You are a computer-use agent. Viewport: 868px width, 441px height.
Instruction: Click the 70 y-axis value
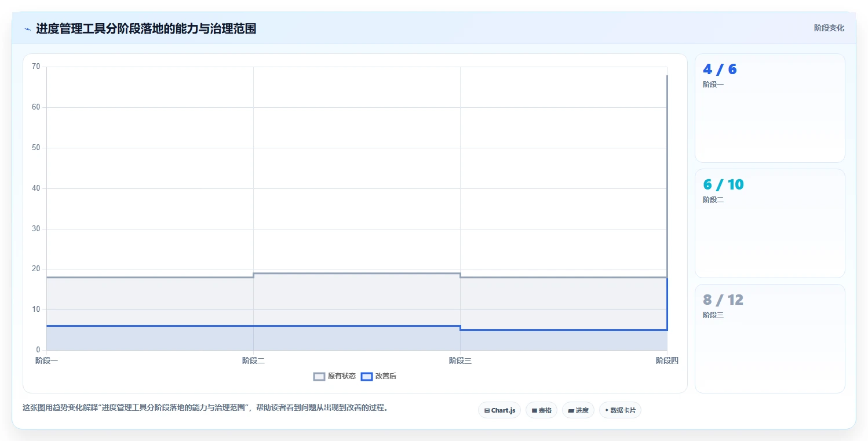click(x=36, y=67)
